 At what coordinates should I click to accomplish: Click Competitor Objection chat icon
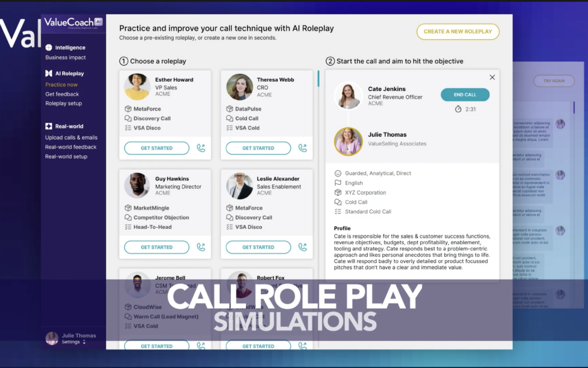coord(128,218)
